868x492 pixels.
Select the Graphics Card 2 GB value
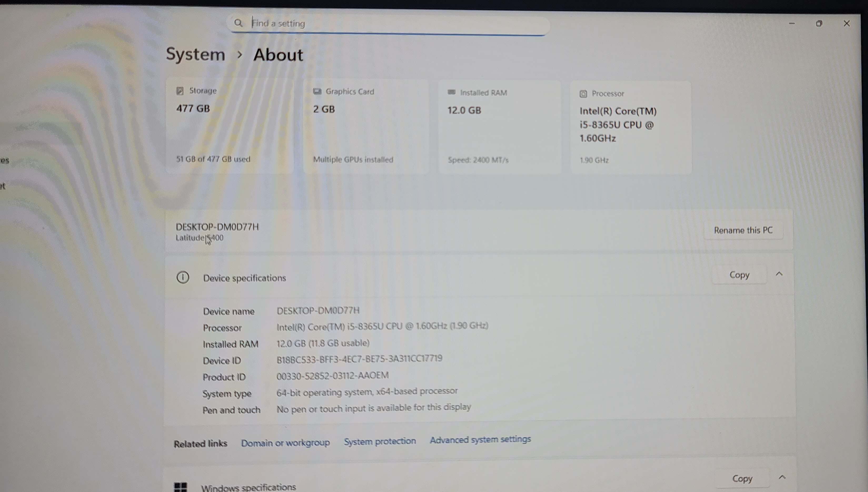[324, 109]
